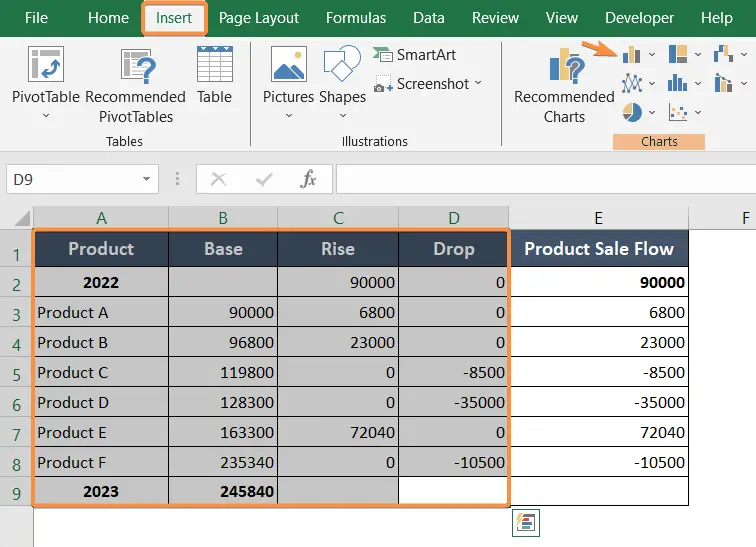756x547 pixels.
Task: Expand the combo chart dropdown arrow
Action: (x=744, y=83)
